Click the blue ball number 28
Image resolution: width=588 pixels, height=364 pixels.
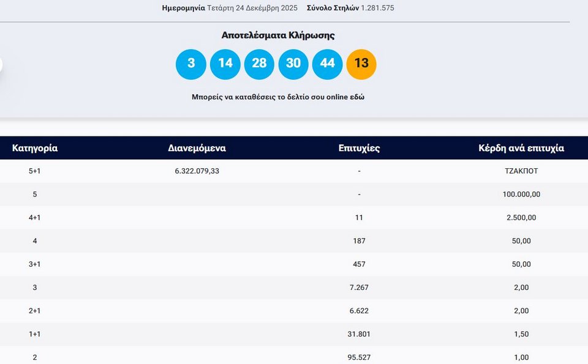[259, 64]
